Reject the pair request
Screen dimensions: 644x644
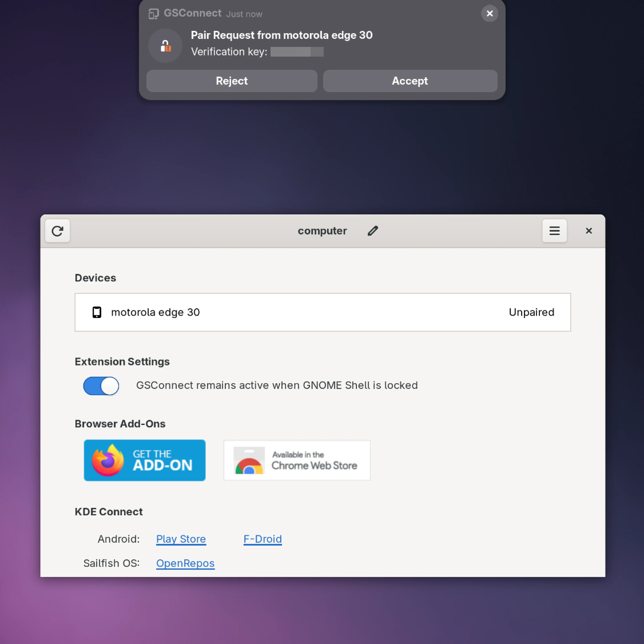point(232,81)
